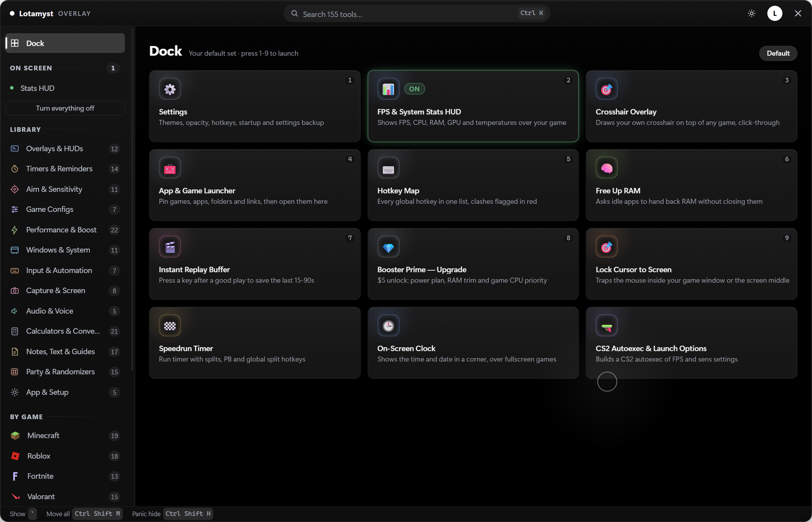The height and width of the screenshot is (522, 812).
Task: Close the overlay with X button
Action: [x=798, y=14]
